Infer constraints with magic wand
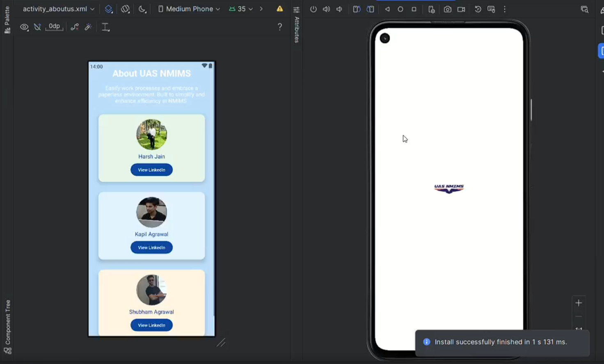This screenshot has height=364, width=604. 88,27
